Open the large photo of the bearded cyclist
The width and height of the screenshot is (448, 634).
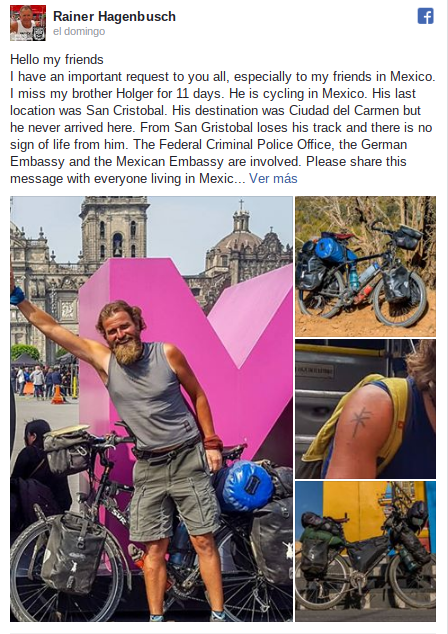tap(151, 409)
